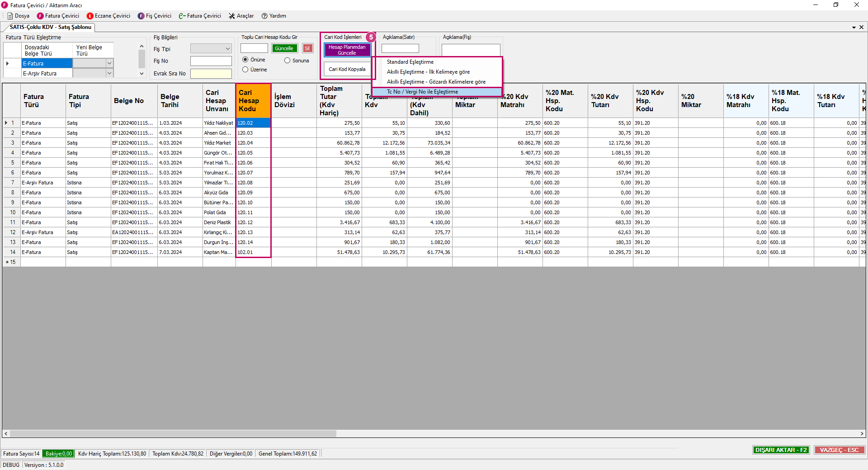Open the Araçlar tools icon
The image size is (868, 470).
tap(232, 16)
